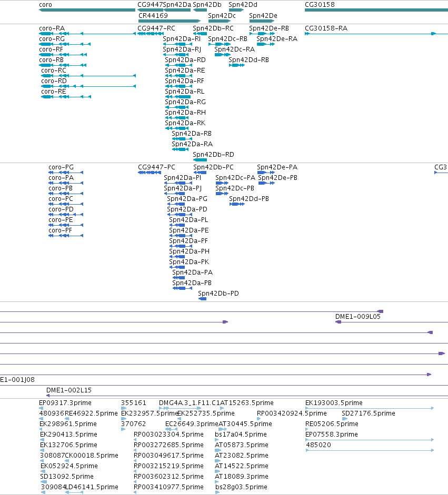Click EST RE46922.5prime

tap(67, 419)
